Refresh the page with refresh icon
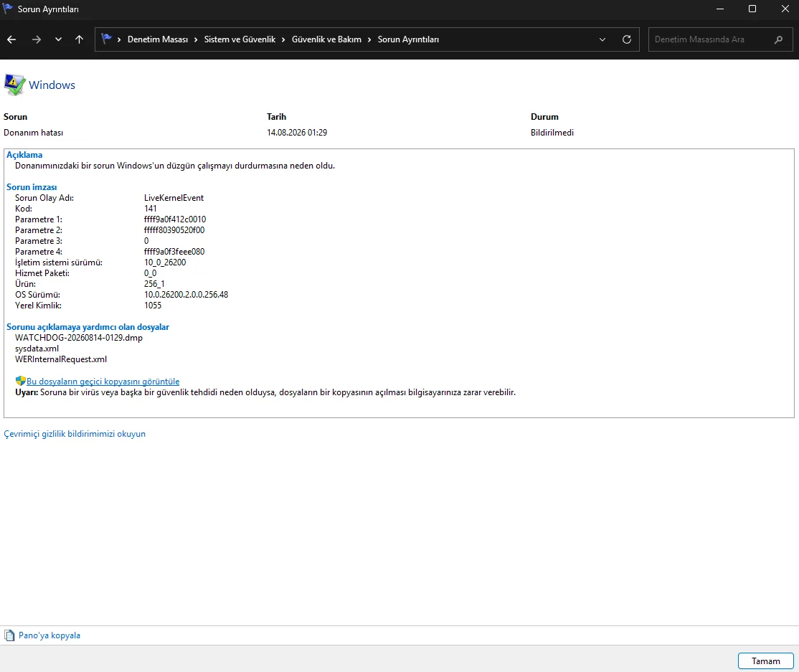 pos(627,39)
